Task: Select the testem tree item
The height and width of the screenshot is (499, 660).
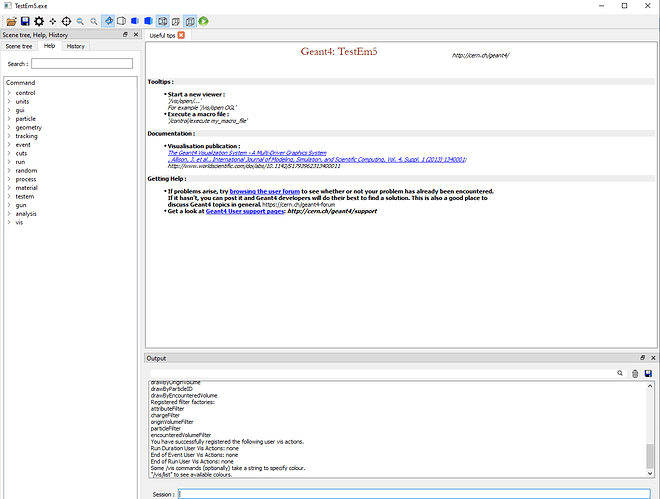Action: coord(25,196)
